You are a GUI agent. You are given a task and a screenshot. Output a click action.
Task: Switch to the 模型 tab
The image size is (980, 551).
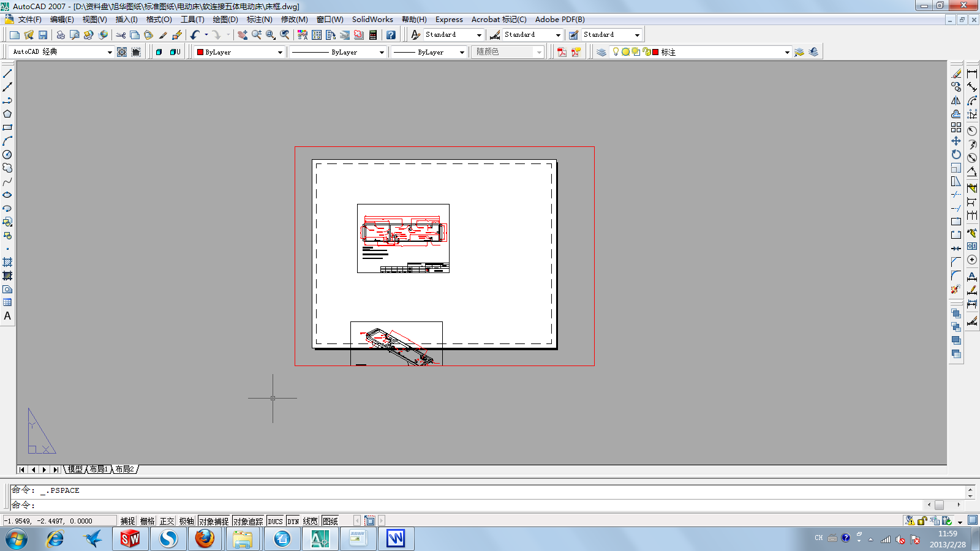point(75,470)
